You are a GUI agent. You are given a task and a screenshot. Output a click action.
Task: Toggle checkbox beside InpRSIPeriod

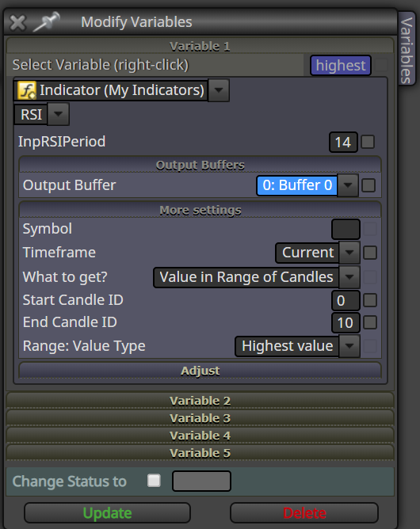coord(368,142)
